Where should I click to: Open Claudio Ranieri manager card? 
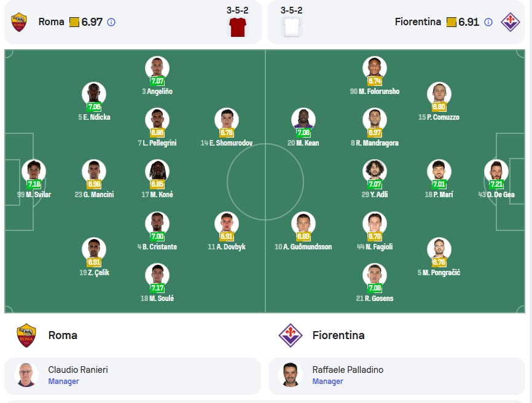[133, 376]
